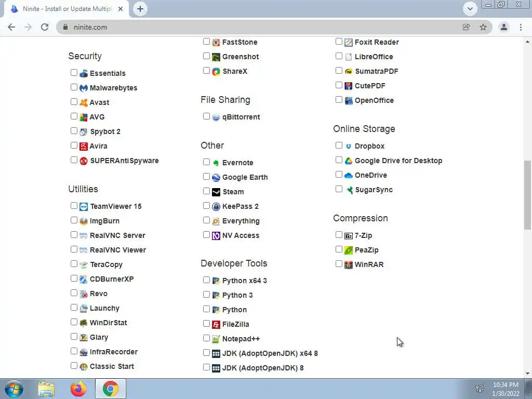Check the Essentials checkbox
532x399 pixels.
click(74, 72)
